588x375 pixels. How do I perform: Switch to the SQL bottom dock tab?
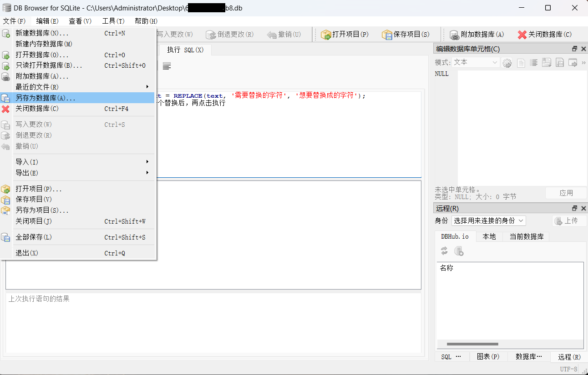(x=451, y=357)
